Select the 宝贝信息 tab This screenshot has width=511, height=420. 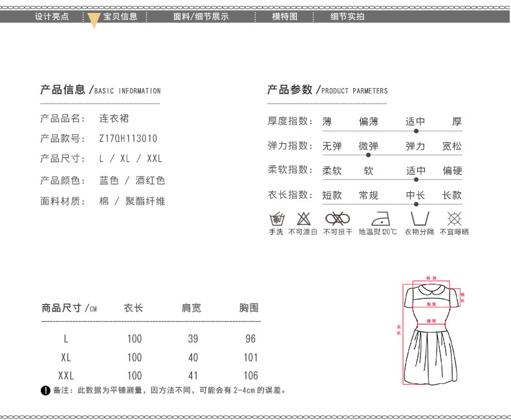(121, 17)
